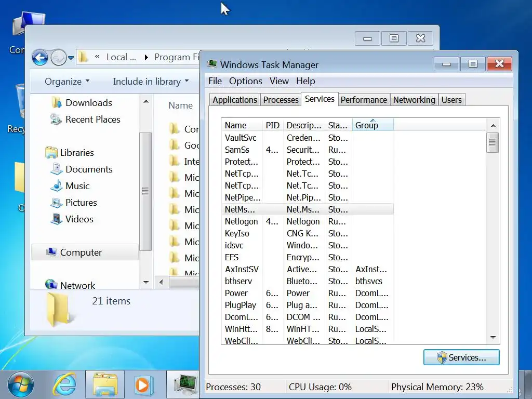Click the services list scrollbar thumb

tap(493, 142)
